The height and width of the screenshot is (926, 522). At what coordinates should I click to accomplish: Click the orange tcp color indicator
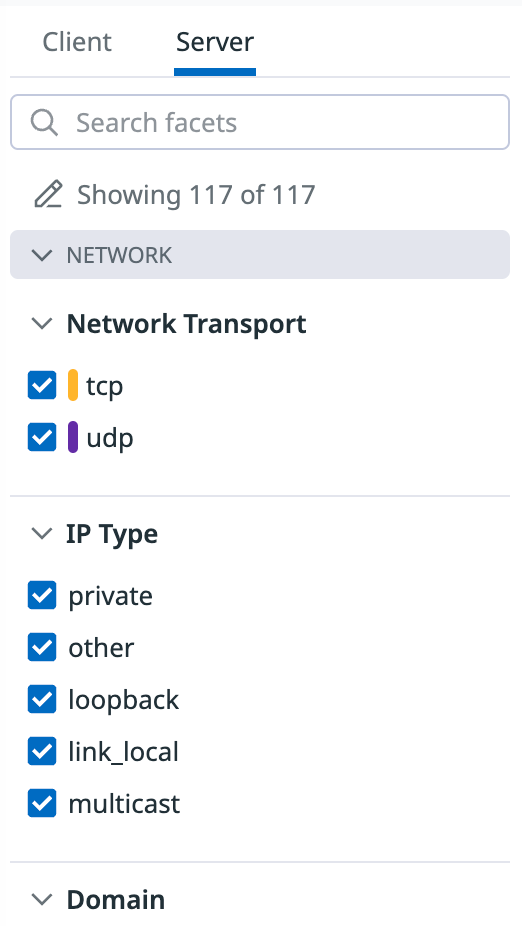73,385
